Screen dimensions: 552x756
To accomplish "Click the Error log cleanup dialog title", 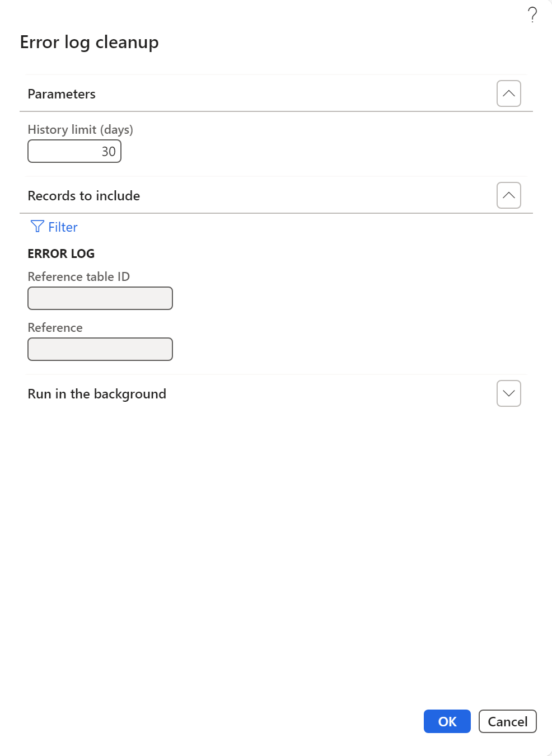I will [89, 43].
